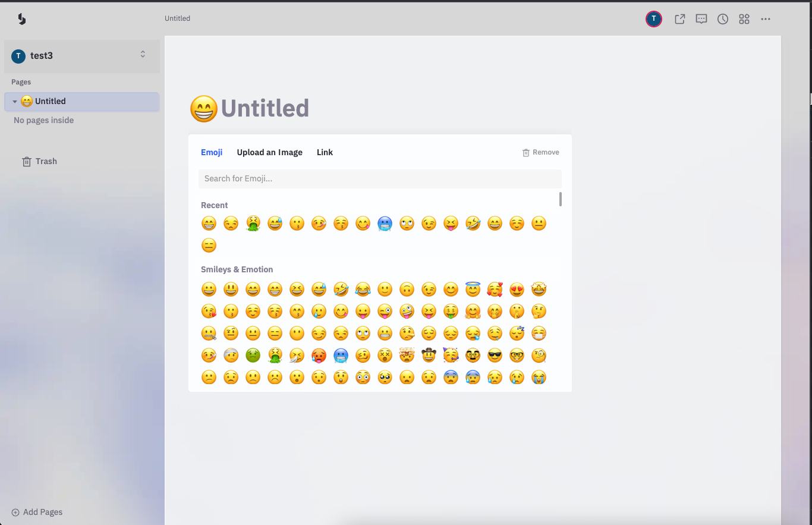Image resolution: width=812 pixels, height=525 pixels.
Task: Click the Search for Emoji field
Action: [x=380, y=178]
